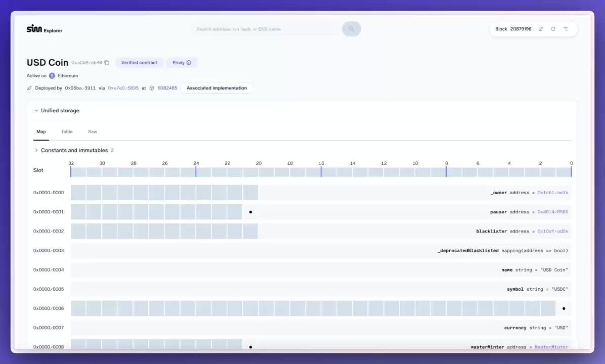The image size is (605, 364).
Task: Click the filled bytes of _owner slot
Action: point(164,193)
